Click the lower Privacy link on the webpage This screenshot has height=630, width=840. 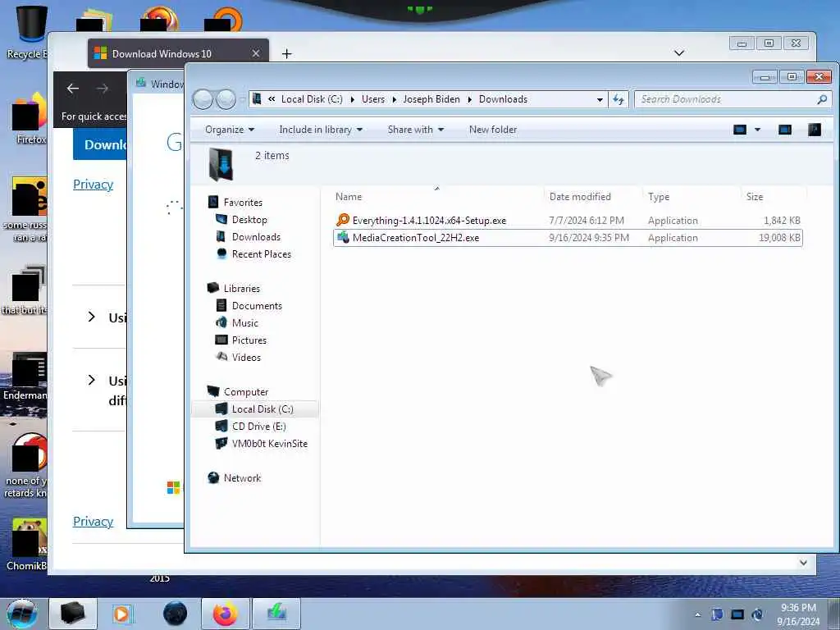(94, 521)
